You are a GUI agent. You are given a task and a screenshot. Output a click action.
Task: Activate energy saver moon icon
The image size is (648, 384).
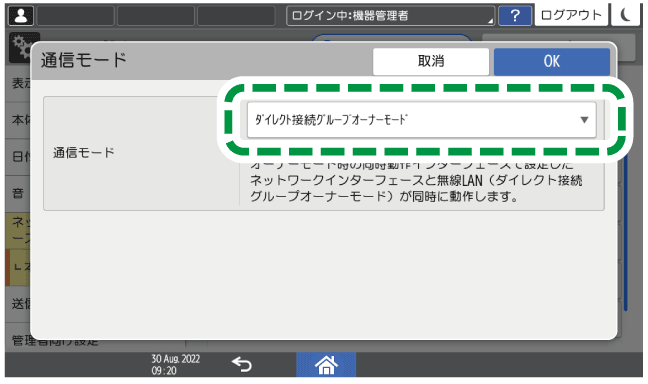pyautogui.click(x=626, y=15)
